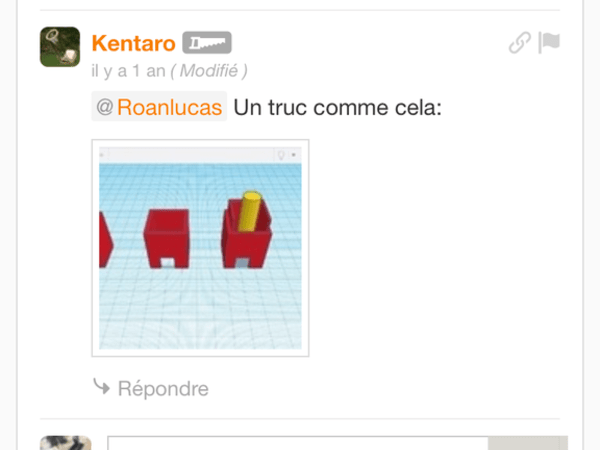Flag Kentaro's comment with the flag icon
This screenshot has width=600, height=450.
pyautogui.click(x=549, y=42)
